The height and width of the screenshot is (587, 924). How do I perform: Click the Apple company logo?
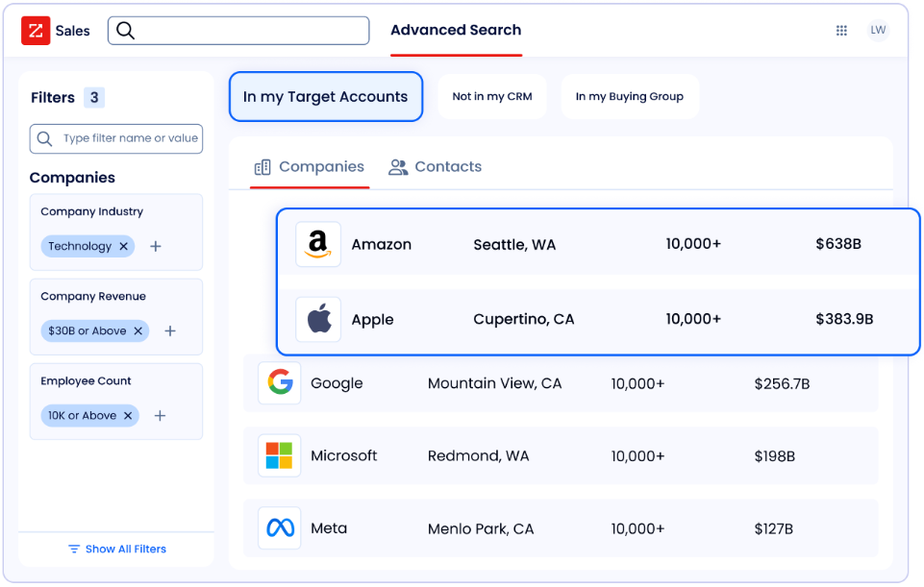[318, 319]
